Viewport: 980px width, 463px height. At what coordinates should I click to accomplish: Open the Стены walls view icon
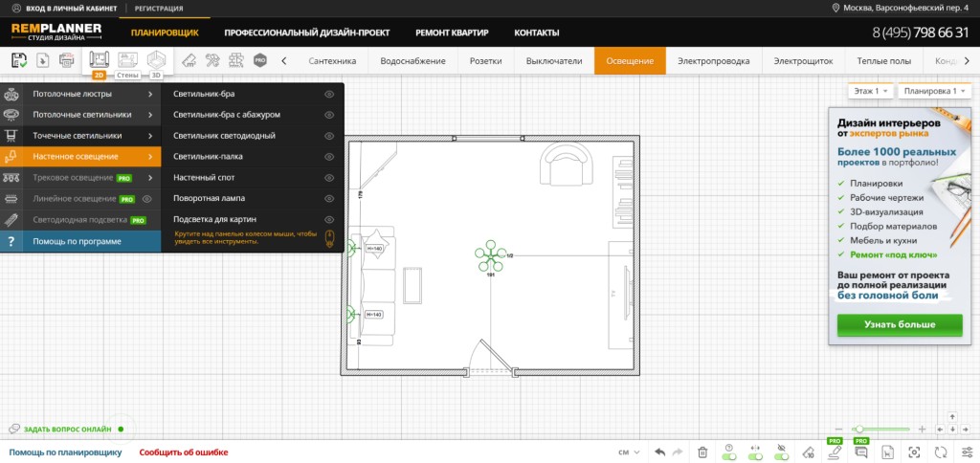coord(127,60)
